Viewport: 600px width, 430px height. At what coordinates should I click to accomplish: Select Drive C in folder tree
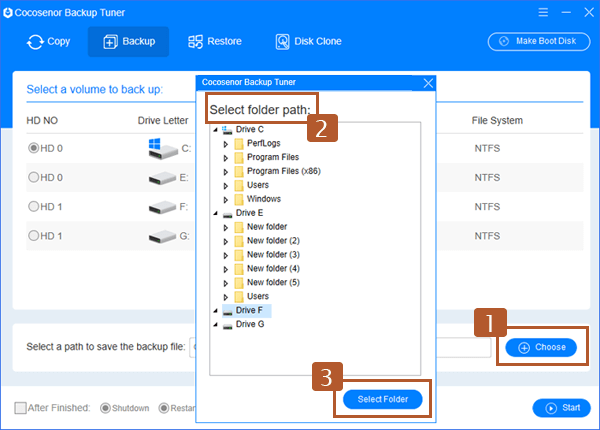tap(249, 129)
